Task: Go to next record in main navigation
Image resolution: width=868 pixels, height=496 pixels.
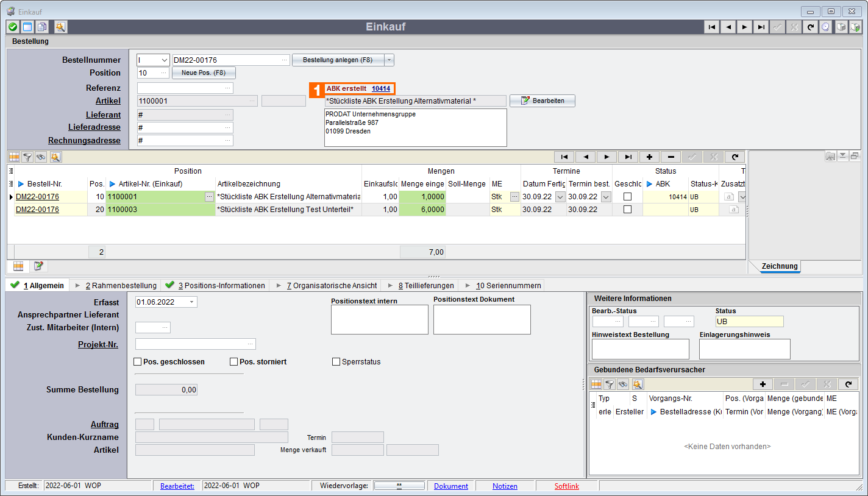Action: (744, 27)
